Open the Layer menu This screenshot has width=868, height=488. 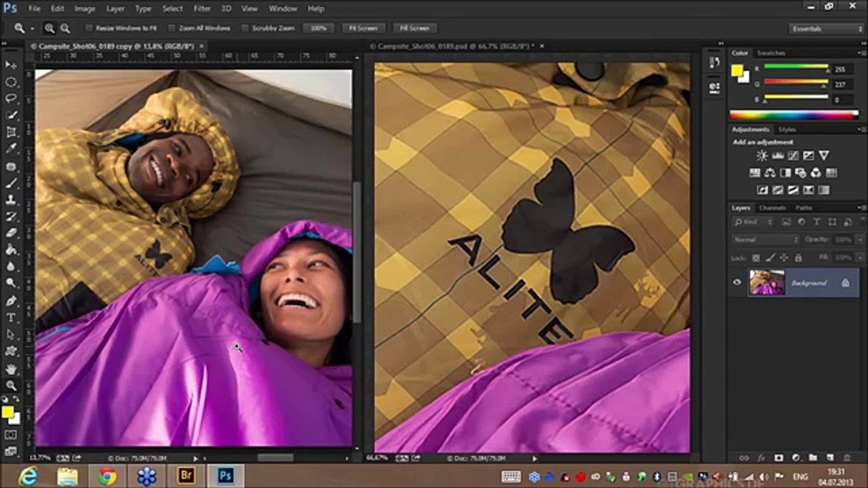click(115, 9)
